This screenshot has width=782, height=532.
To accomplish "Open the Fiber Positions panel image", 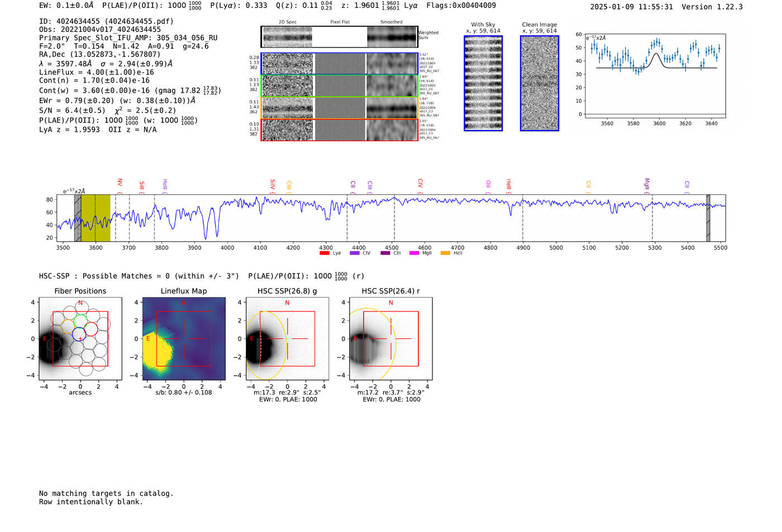I will (80, 339).
